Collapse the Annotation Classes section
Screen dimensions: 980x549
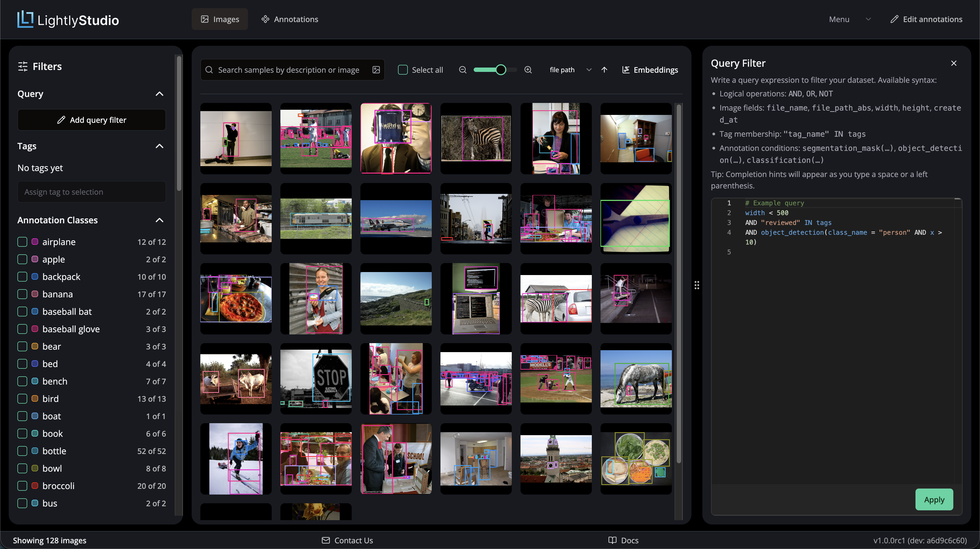[160, 220]
